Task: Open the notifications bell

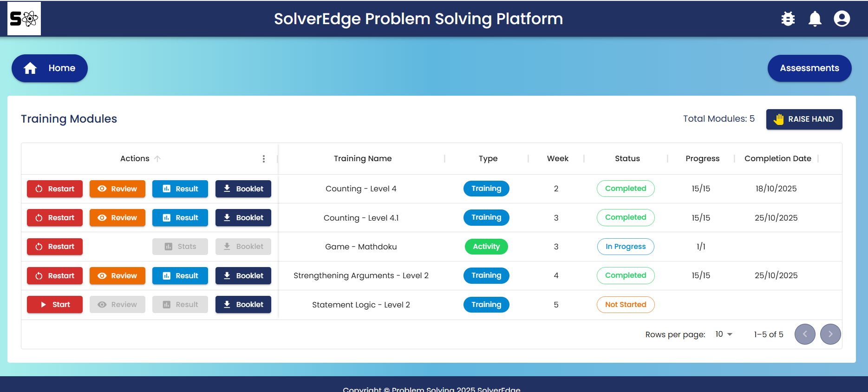Action: click(x=815, y=19)
